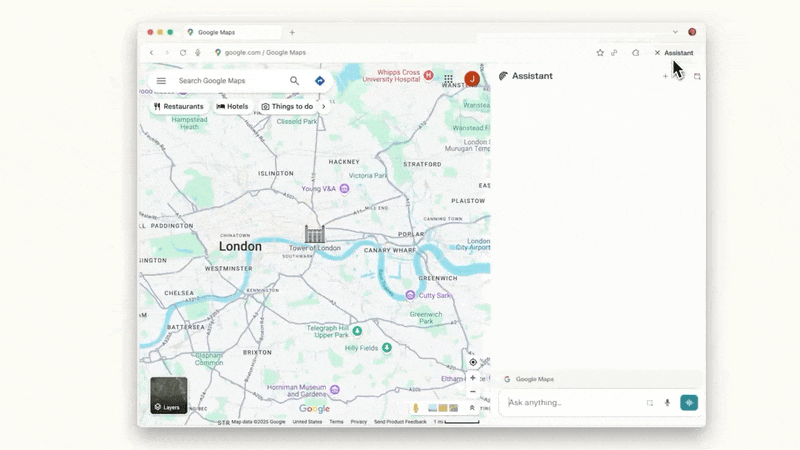Select the Google Maps browser tab

(x=232, y=32)
